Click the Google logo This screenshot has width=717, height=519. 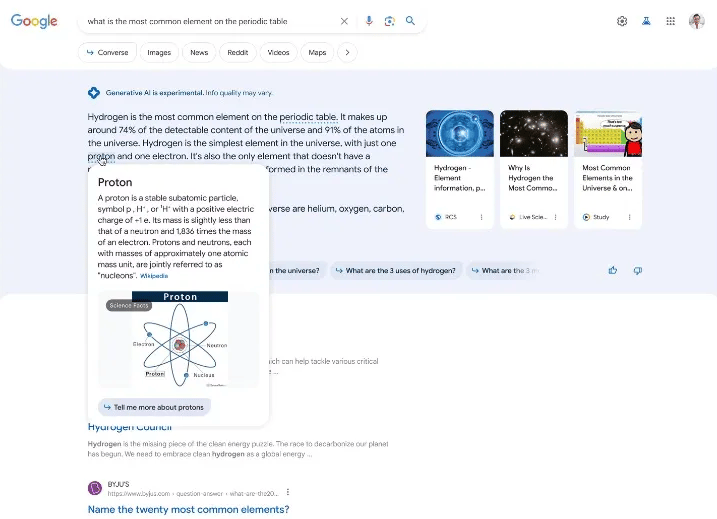(x=34, y=21)
